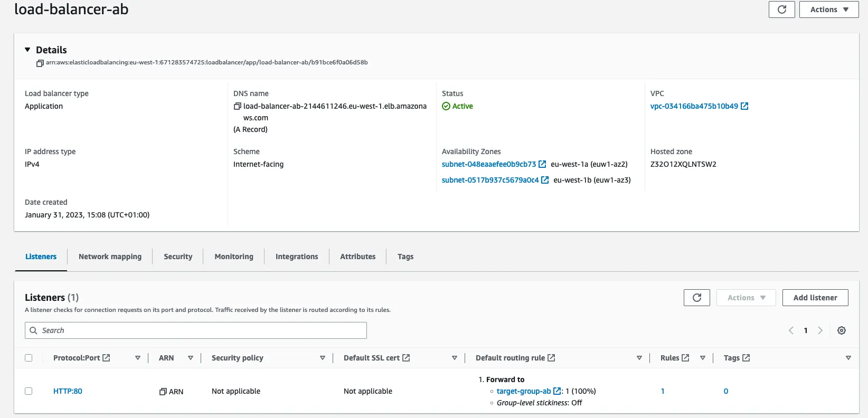The image size is (868, 418).
Task: Copy the load balancer ARN icon
Action: pyautogui.click(x=40, y=63)
